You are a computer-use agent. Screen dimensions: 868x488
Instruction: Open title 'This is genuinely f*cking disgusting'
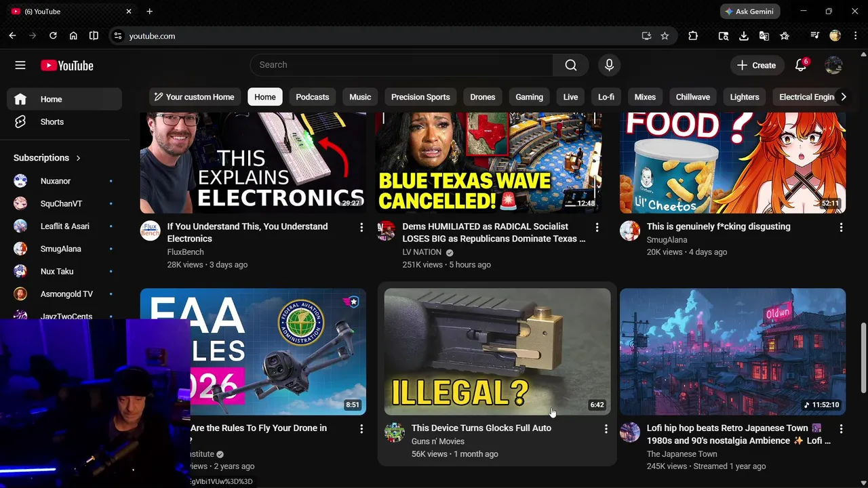[x=718, y=227]
